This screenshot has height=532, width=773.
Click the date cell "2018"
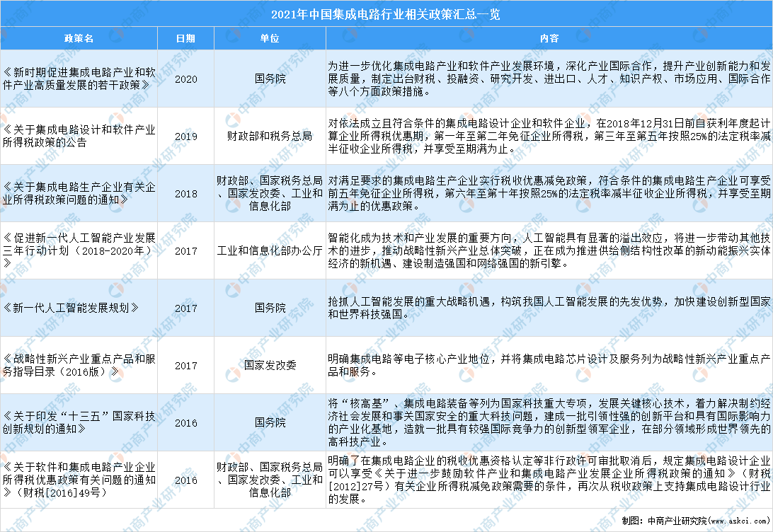tap(186, 194)
